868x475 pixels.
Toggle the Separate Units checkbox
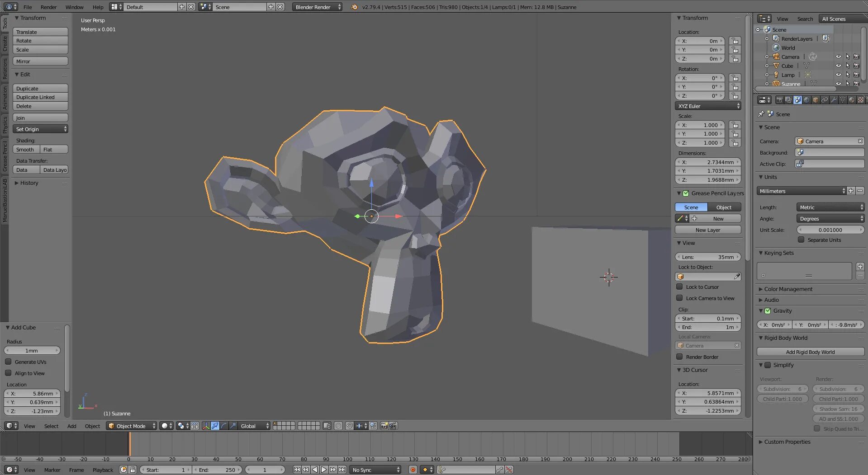pyautogui.click(x=801, y=240)
